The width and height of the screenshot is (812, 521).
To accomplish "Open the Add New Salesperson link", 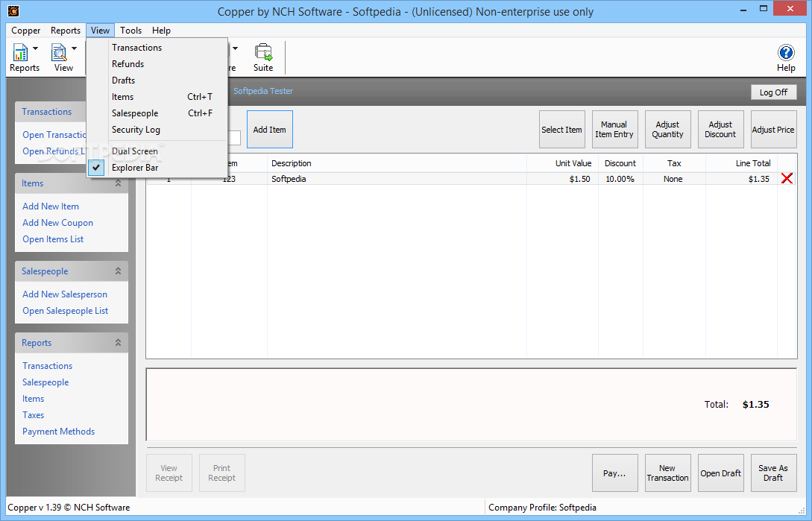I will pyautogui.click(x=65, y=294).
